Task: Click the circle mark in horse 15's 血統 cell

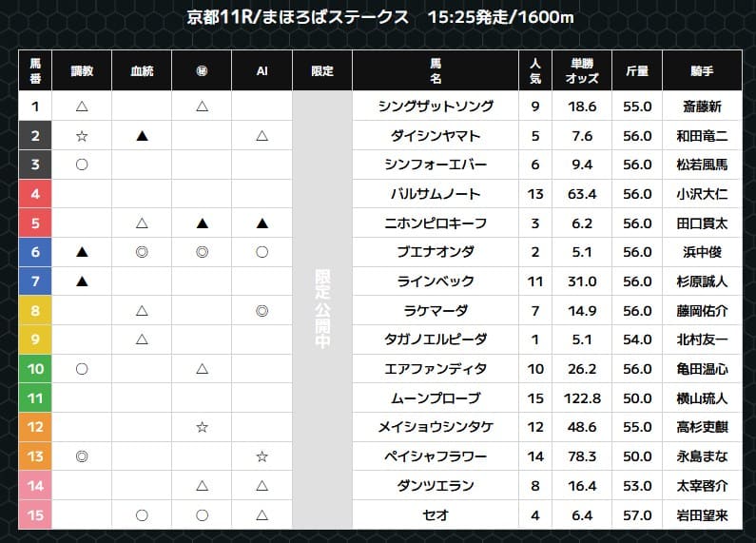Action: (x=142, y=515)
